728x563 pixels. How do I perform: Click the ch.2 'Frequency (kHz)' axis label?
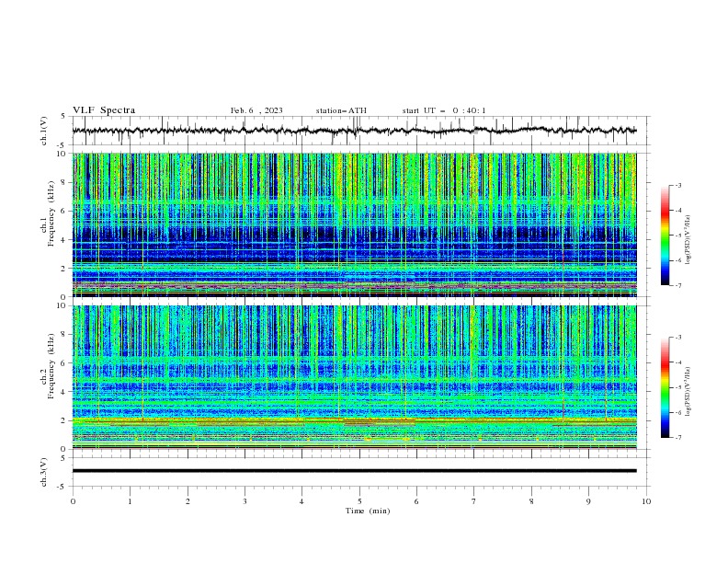51,366
